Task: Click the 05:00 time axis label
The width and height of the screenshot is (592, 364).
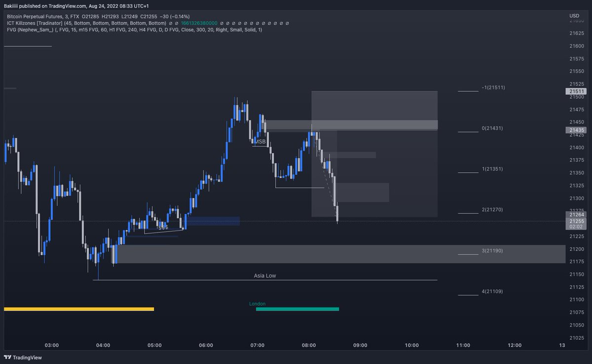Action: point(154,345)
